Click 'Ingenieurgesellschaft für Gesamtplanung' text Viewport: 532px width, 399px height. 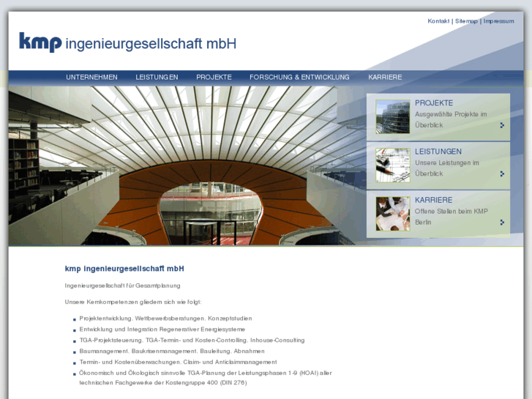[x=122, y=286]
